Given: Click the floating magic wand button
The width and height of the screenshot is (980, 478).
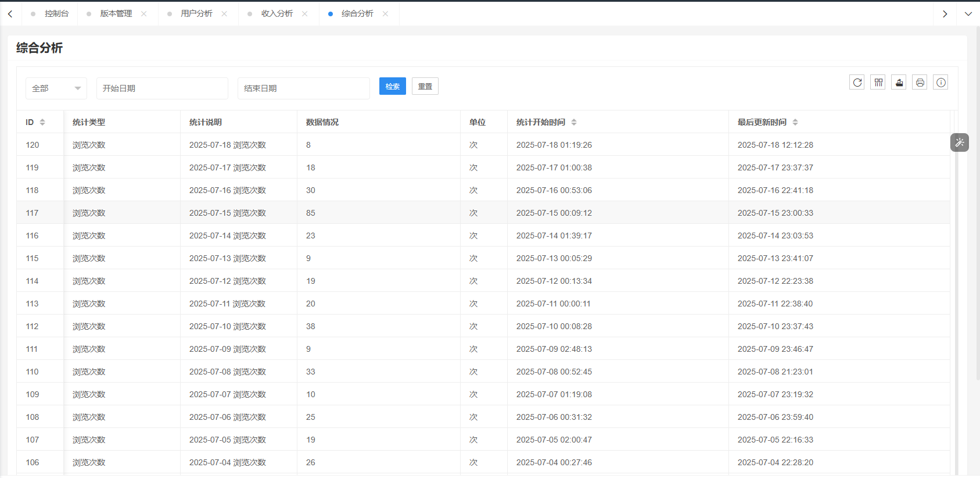Looking at the screenshot, I should pos(960,142).
